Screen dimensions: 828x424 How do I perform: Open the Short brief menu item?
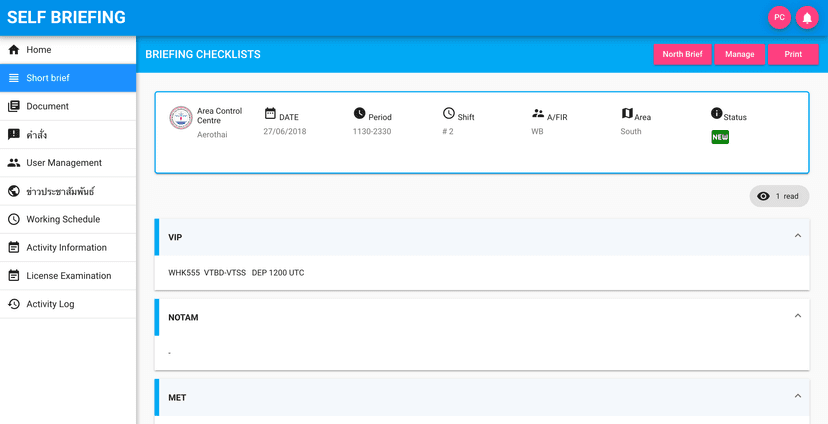(x=48, y=78)
